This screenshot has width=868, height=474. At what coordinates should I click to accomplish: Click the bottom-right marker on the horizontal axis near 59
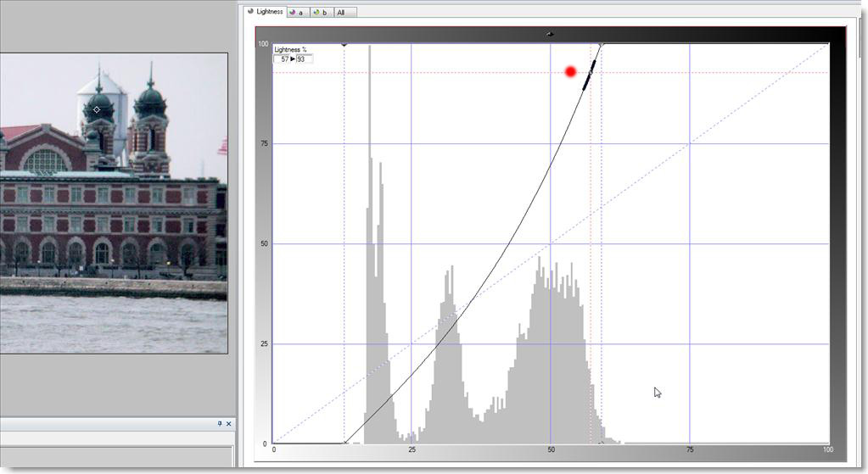coord(602,443)
